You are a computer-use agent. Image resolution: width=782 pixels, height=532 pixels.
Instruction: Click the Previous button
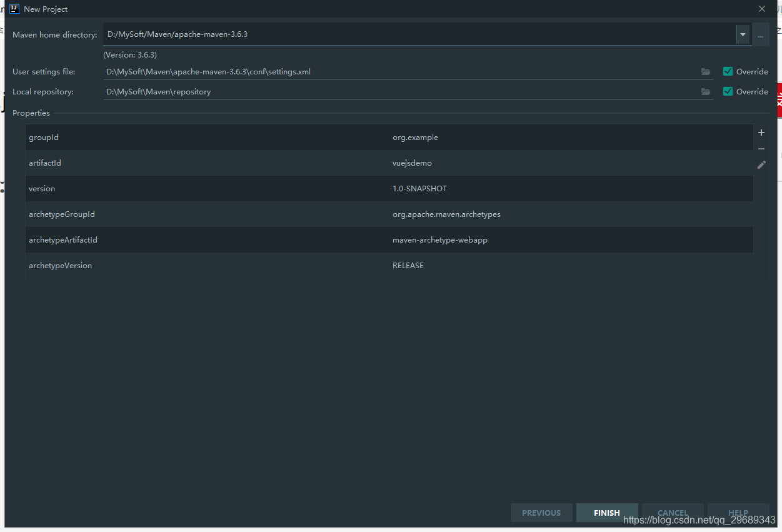click(x=541, y=513)
